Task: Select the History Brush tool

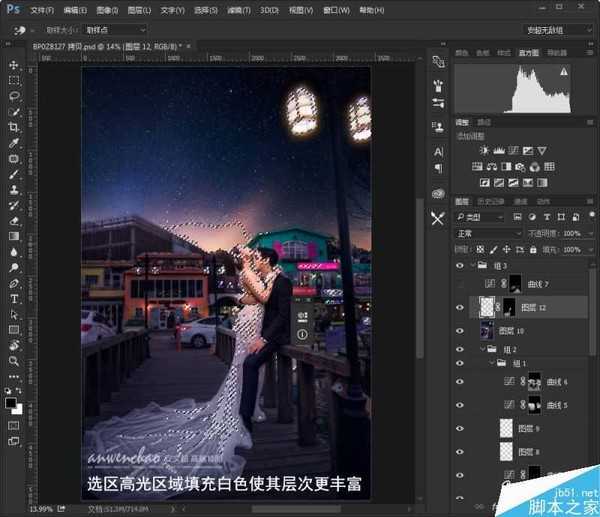Action: tap(14, 205)
